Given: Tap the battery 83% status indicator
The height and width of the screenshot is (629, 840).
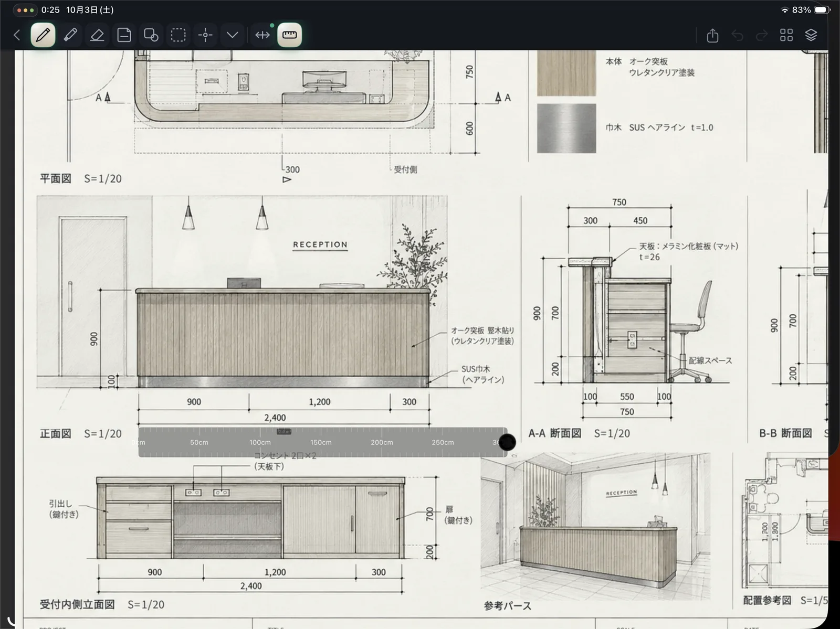Looking at the screenshot, I should tap(811, 10).
